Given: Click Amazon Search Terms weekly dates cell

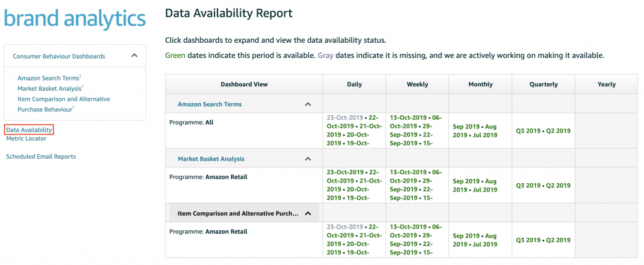Looking at the screenshot, I should click(x=418, y=131).
